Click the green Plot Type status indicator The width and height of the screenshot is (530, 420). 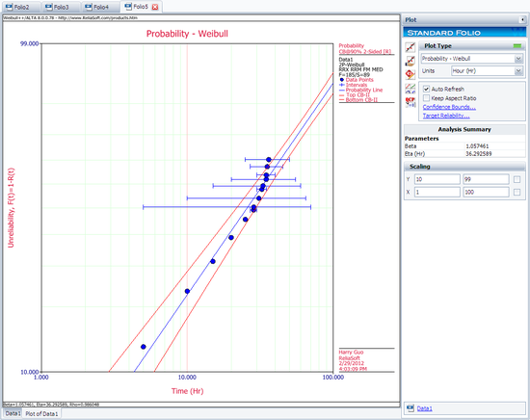[517, 45]
